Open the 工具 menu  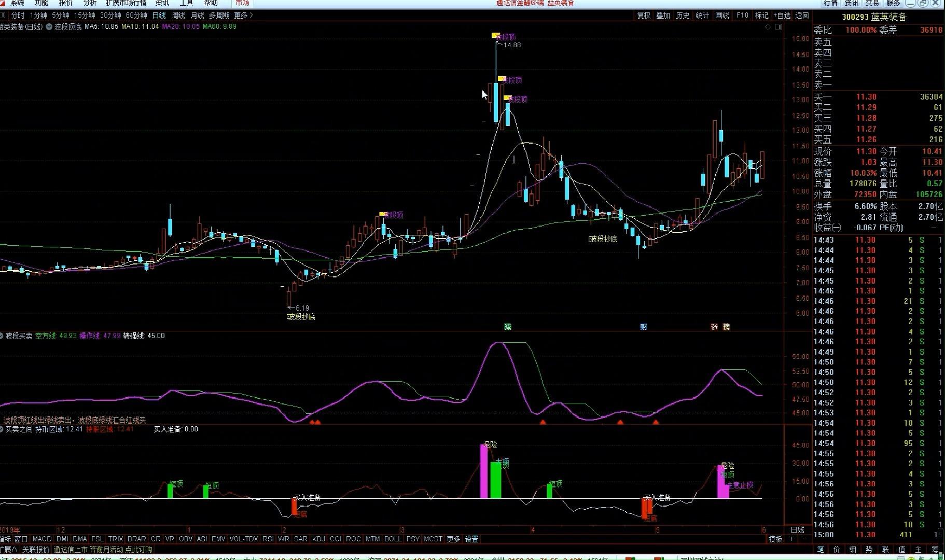[x=186, y=3]
